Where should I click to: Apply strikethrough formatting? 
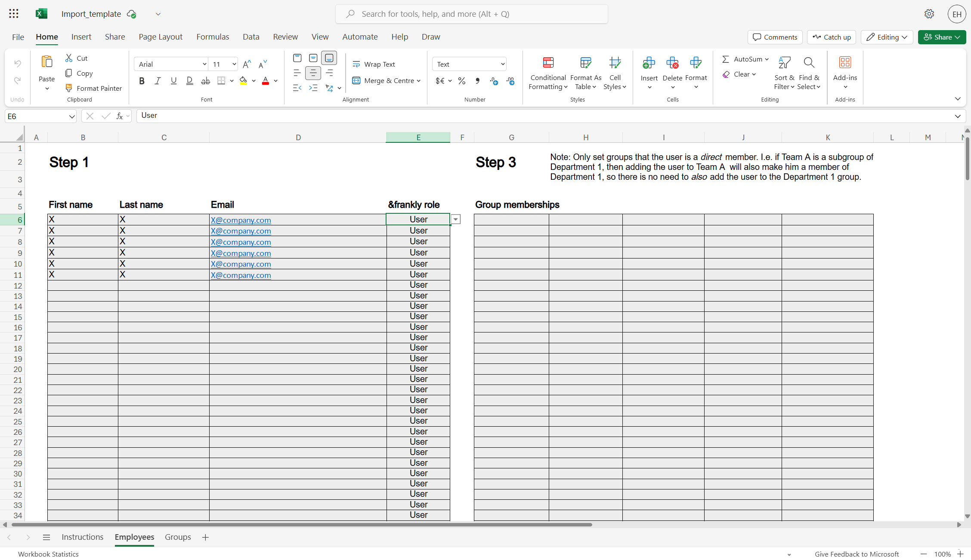click(x=206, y=81)
